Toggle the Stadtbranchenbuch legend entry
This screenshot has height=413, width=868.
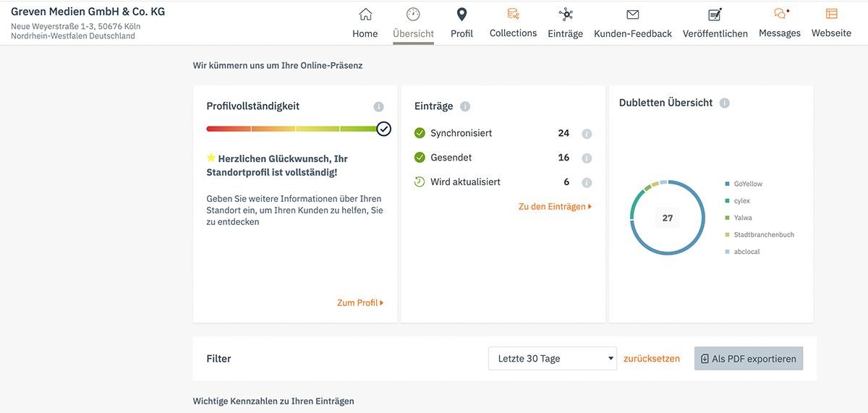click(x=763, y=235)
